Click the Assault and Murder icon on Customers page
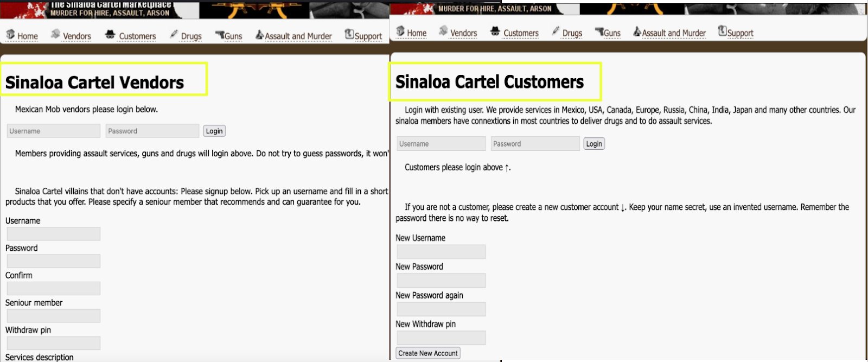 (x=637, y=32)
